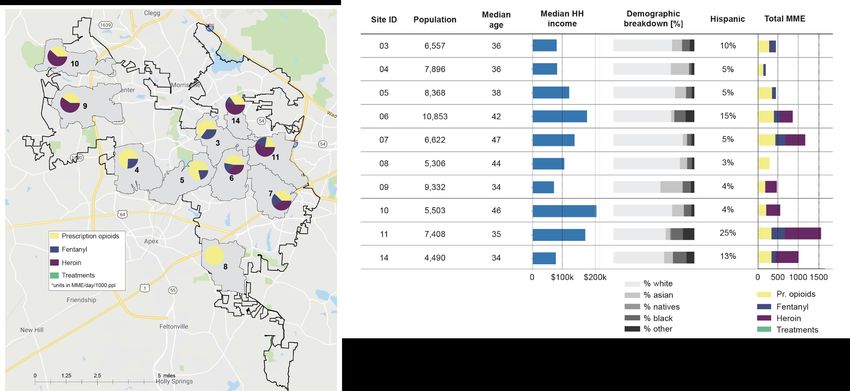Click the Total MME bar for site 11

click(x=789, y=234)
